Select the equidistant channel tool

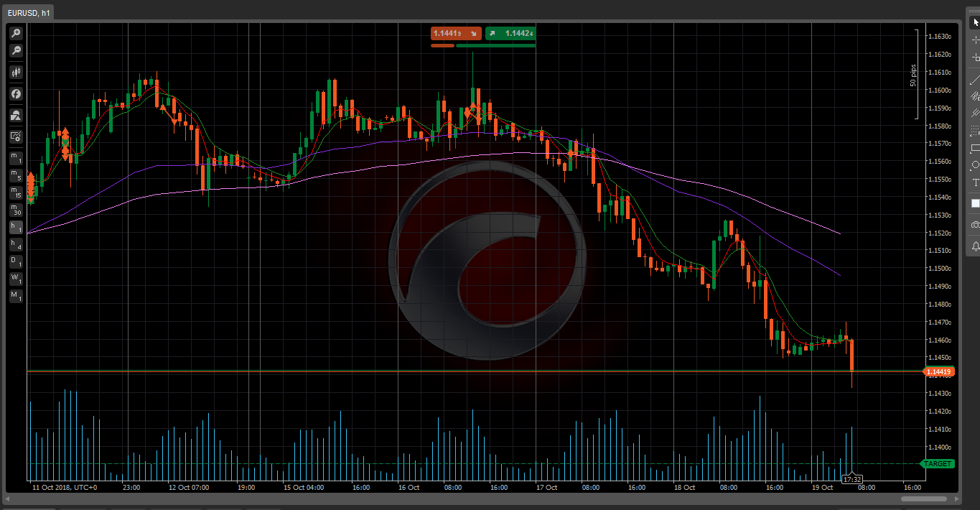pos(976,96)
